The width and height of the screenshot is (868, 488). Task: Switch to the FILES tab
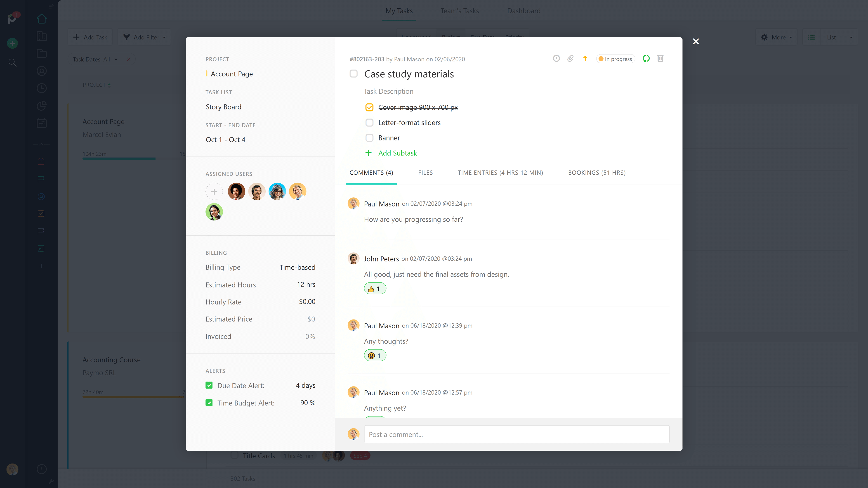click(x=425, y=173)
